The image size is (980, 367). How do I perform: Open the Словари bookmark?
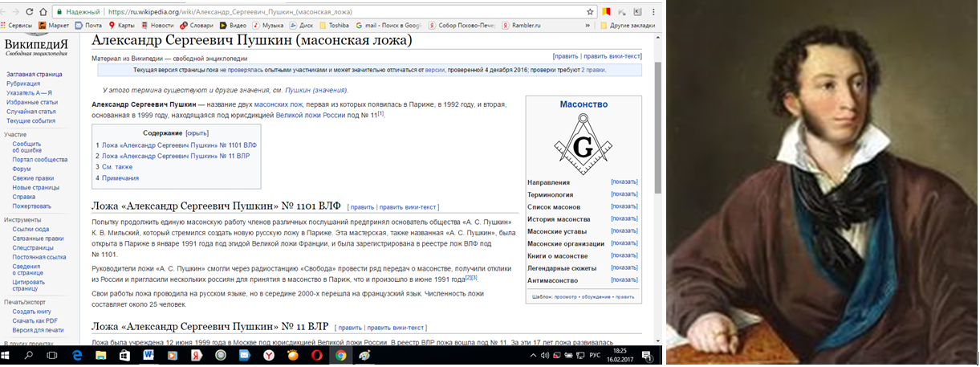coord(197,26)
